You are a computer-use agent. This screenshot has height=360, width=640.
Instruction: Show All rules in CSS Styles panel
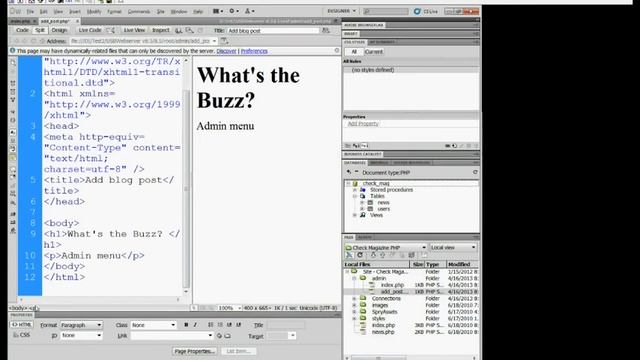(x=354, y=52)
